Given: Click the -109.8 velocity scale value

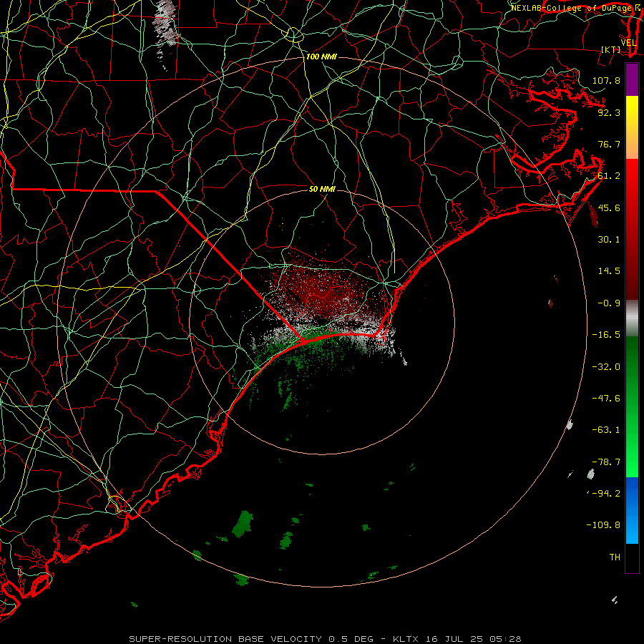Looking at the screenshot, I should pos(603,525).
